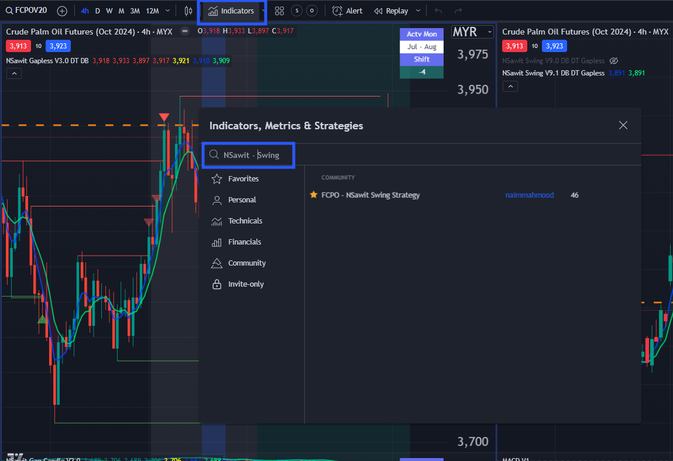Click the search magnifier icon in dialog
Viewport: 673px width, 461px height.
(x=214, y=155)
